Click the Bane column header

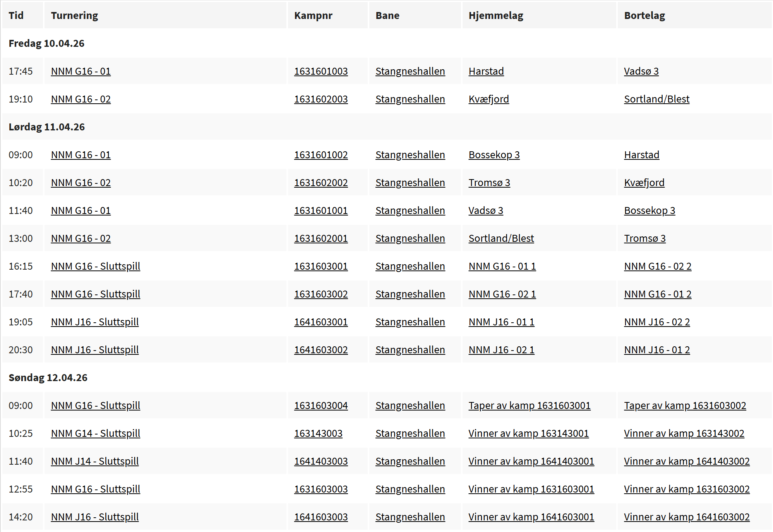click(x=387, y=15)
